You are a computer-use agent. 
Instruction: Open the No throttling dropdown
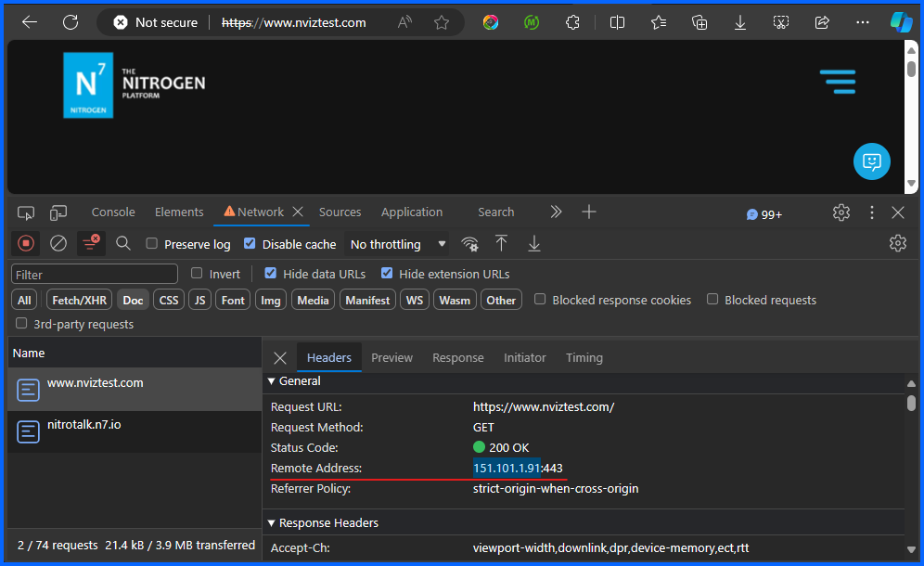[x=397, y=244]
